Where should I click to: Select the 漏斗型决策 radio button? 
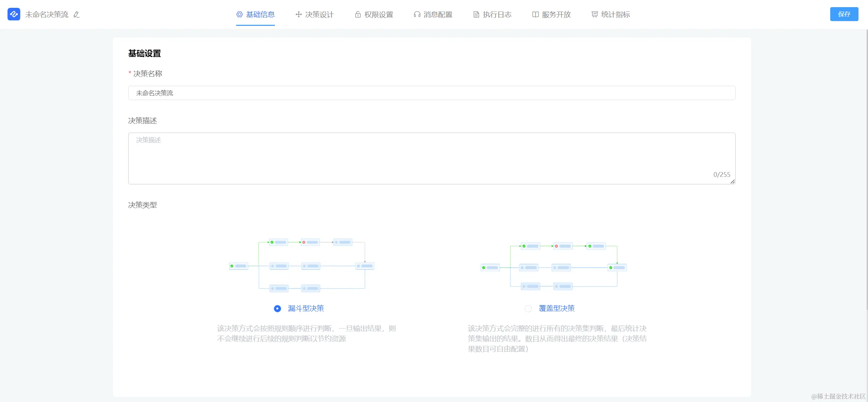pos(278,308)
